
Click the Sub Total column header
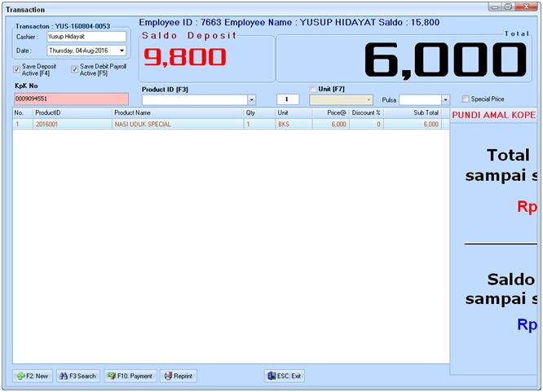416,112
